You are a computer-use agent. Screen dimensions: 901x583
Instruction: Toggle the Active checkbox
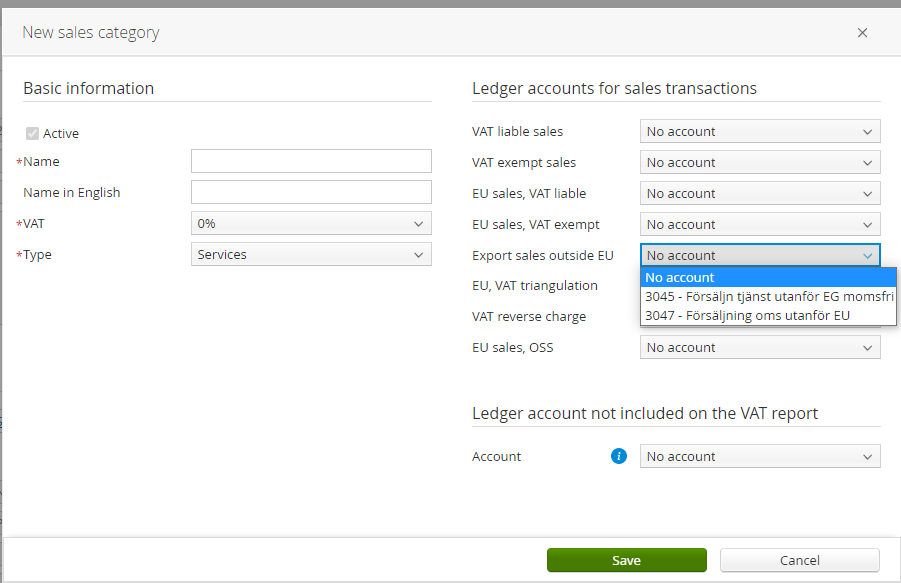coord(33,134)
